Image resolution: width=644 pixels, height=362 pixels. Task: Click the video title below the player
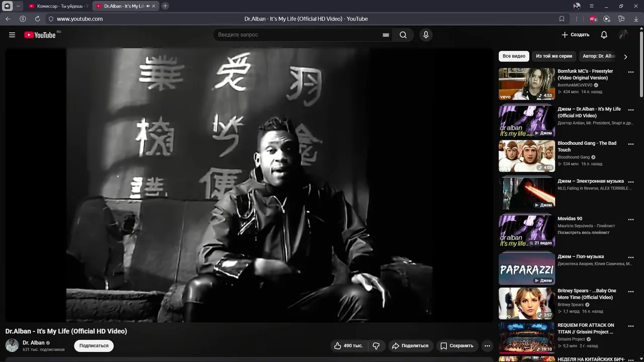point(66,331)
